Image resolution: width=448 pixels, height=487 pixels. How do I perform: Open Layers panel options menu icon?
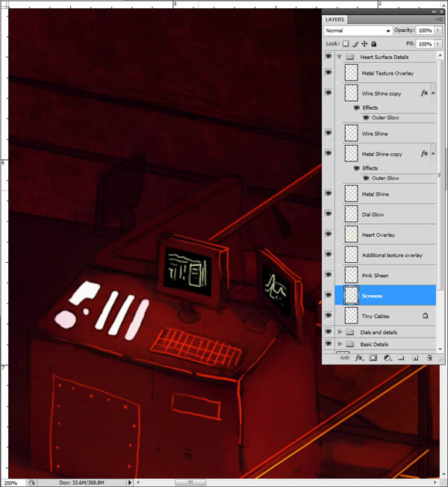pyautogui.click(x=439, y=19)
